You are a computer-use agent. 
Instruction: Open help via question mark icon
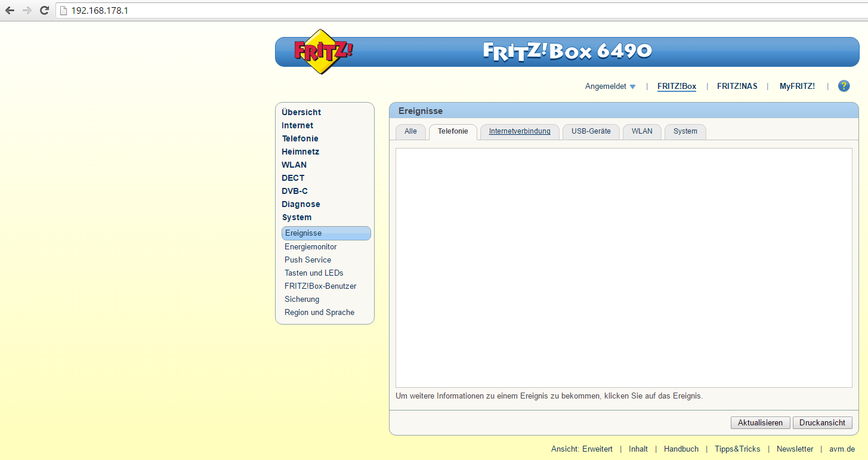844,86
